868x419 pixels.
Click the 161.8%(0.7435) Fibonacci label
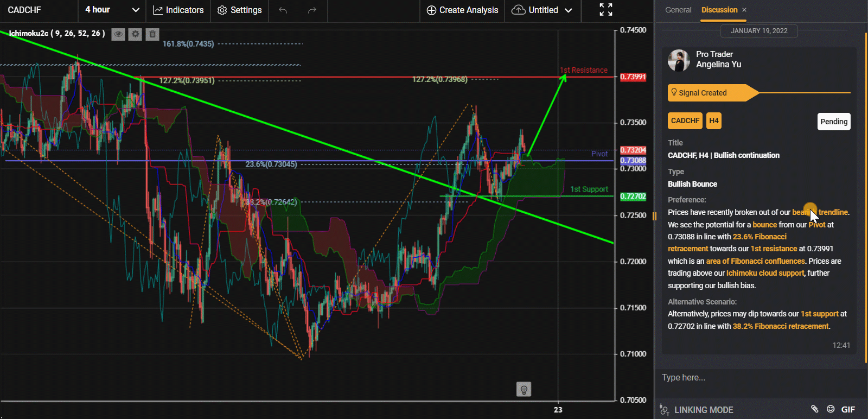[x=188, y=43]
